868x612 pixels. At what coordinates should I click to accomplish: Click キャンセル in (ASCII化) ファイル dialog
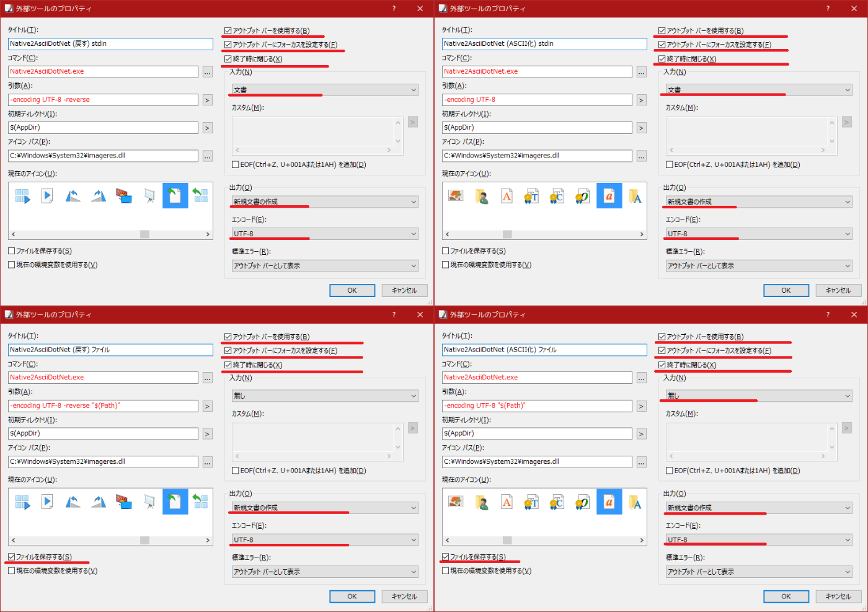(x=838, y=596)
